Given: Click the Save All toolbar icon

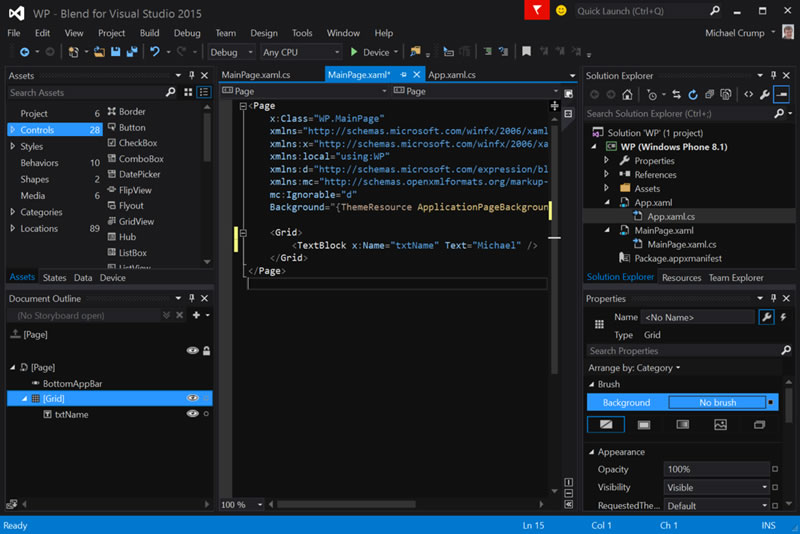Looking at the screenshot, I should pos(131,52).
